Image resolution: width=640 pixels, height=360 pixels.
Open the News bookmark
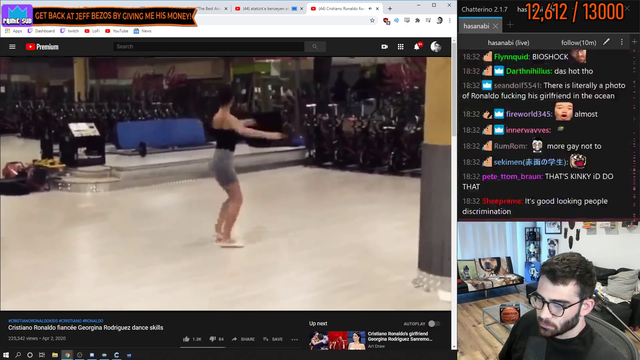point(142,31)
